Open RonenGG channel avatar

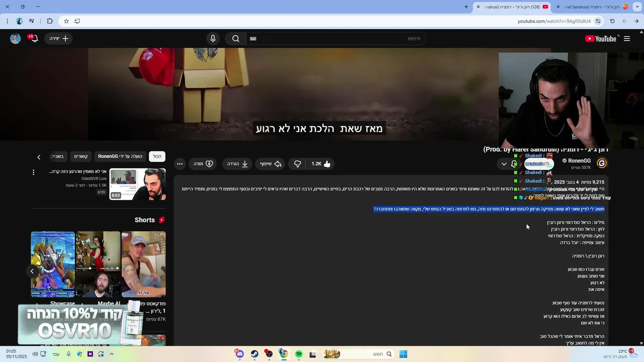[602, 163]
